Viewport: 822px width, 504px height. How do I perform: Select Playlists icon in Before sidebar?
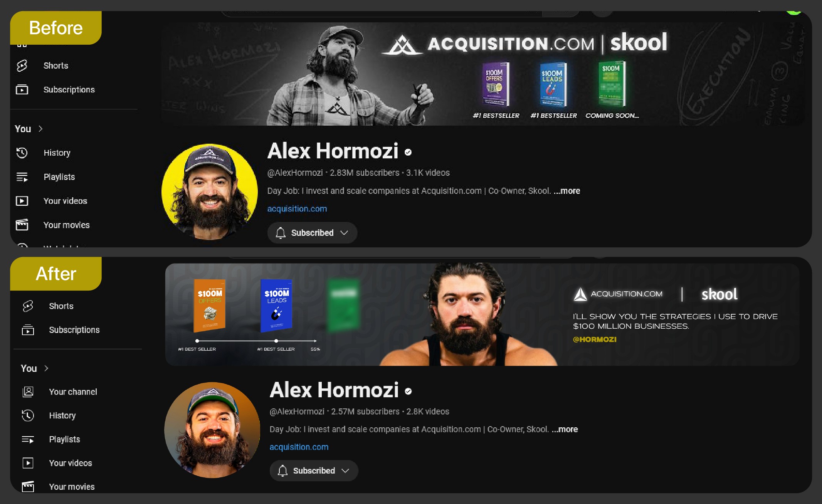coord(22,177)
